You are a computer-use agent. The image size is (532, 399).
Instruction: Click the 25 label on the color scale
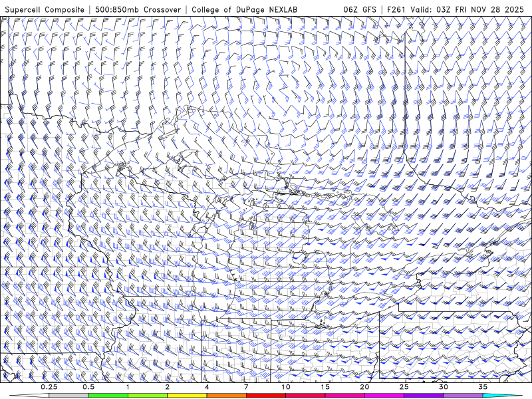(404, 387)
